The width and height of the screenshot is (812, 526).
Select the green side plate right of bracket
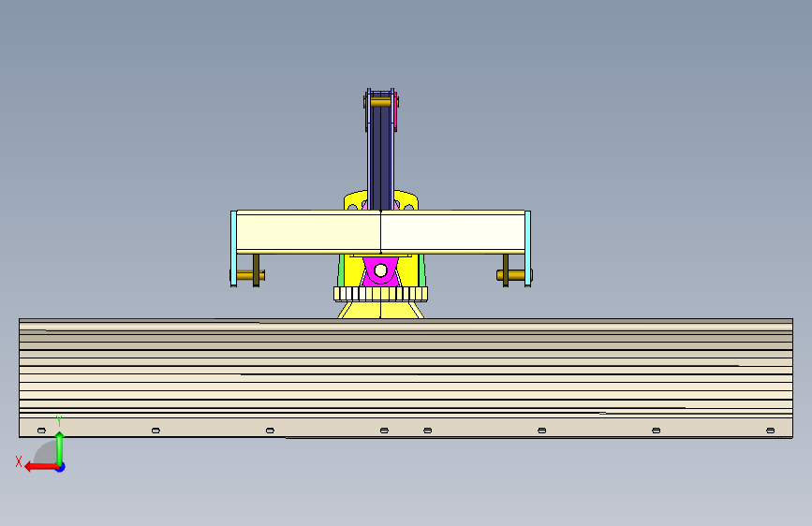422,270
